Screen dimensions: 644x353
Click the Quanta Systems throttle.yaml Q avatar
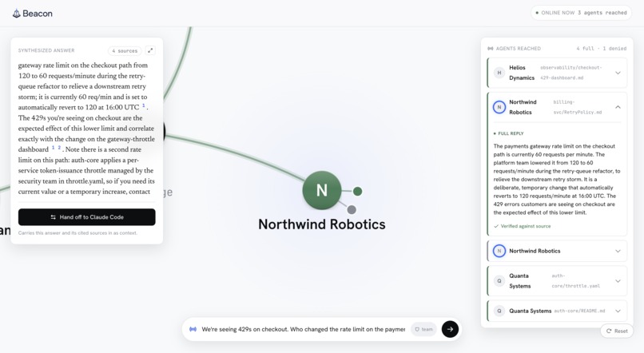[499, 281]
